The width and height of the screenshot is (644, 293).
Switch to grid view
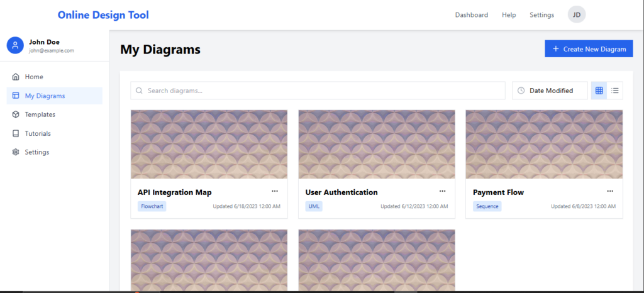(x=599, y=91)
